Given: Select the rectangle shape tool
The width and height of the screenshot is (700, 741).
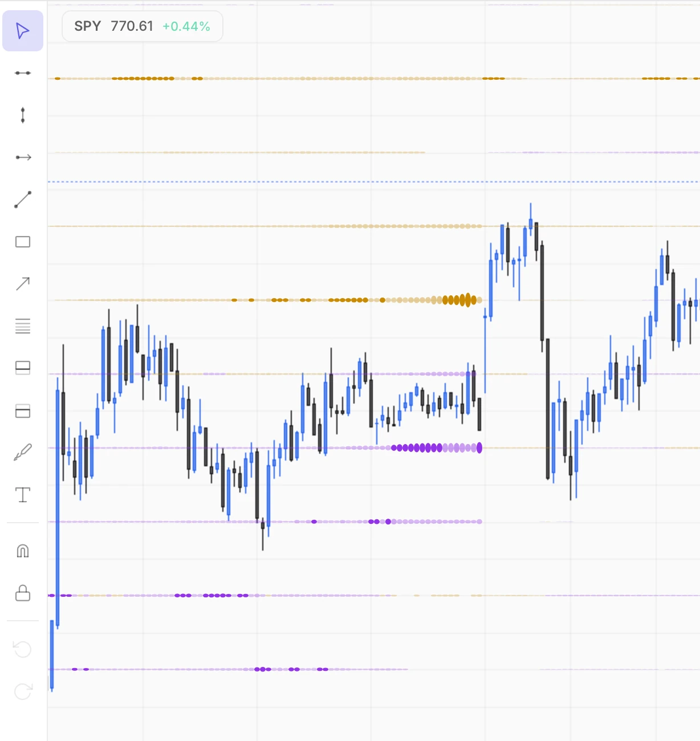Looking at the screenshot, I should tap(23, 242).
